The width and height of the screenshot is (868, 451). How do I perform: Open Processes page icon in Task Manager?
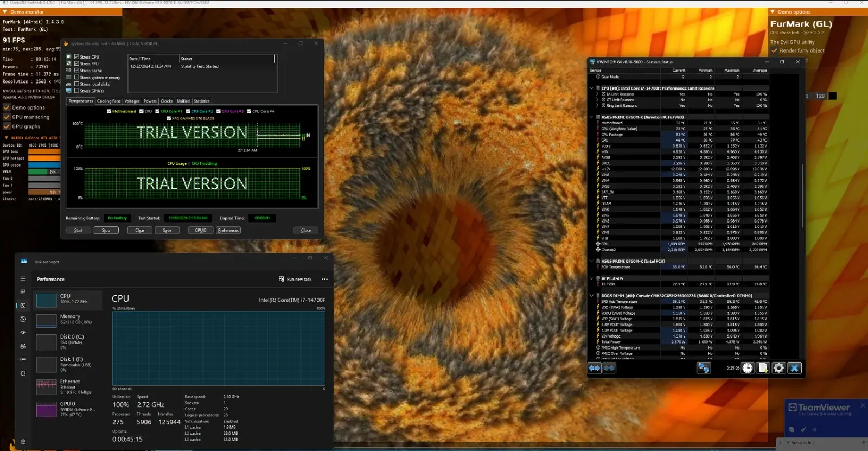[23, 292]
